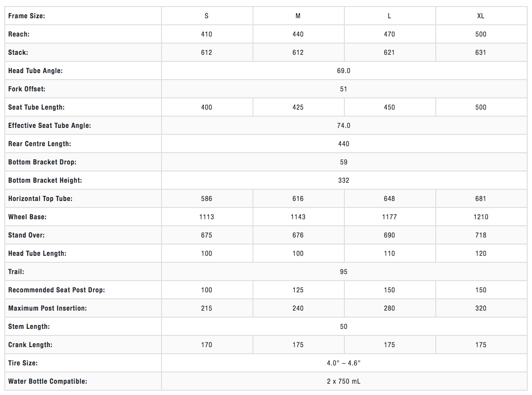This screenshot has height=395, width=532.
Task: Select the Stack value for size L
Action: click(389, 53)
